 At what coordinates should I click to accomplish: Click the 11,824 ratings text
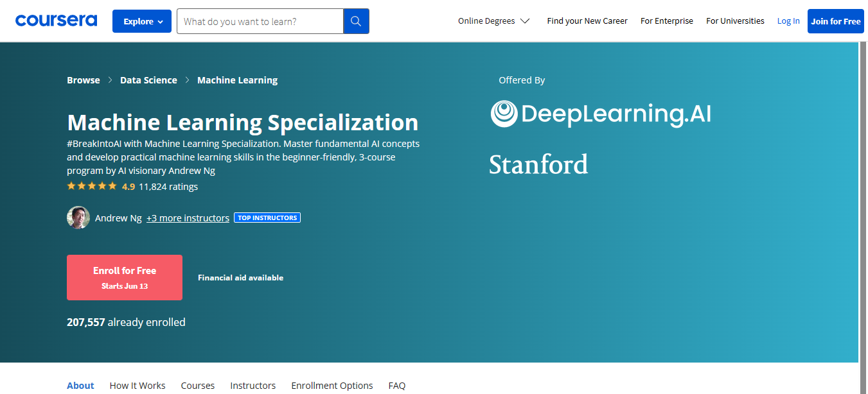click(x=168, y=187)
